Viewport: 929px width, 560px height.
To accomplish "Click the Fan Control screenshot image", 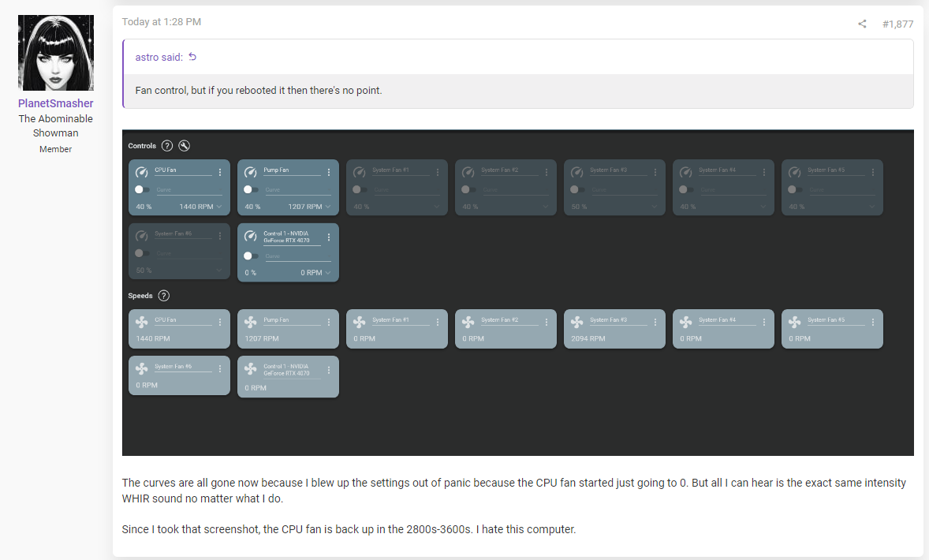I will (518, 293).
